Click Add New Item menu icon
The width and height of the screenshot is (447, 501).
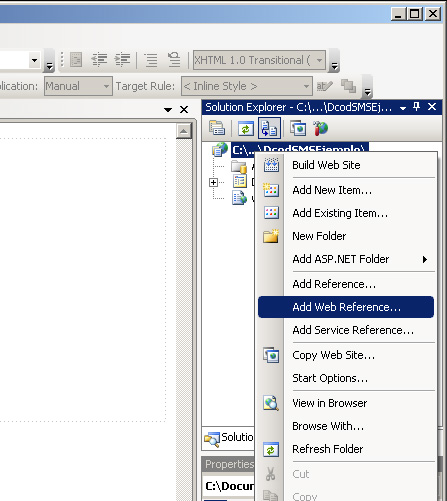point(270,190)
